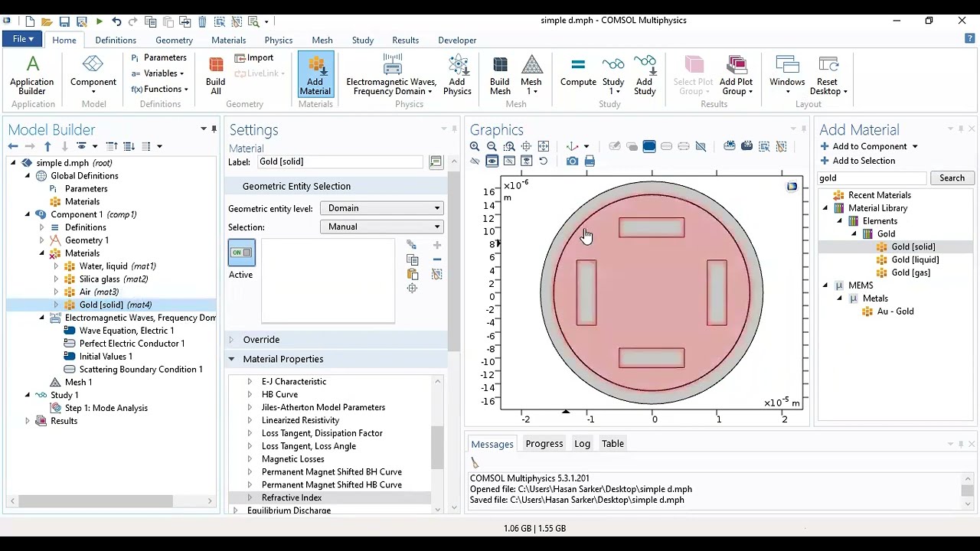Click the Help question mark icon
Screen dimensions: 980x551
(x=969, y=39)
